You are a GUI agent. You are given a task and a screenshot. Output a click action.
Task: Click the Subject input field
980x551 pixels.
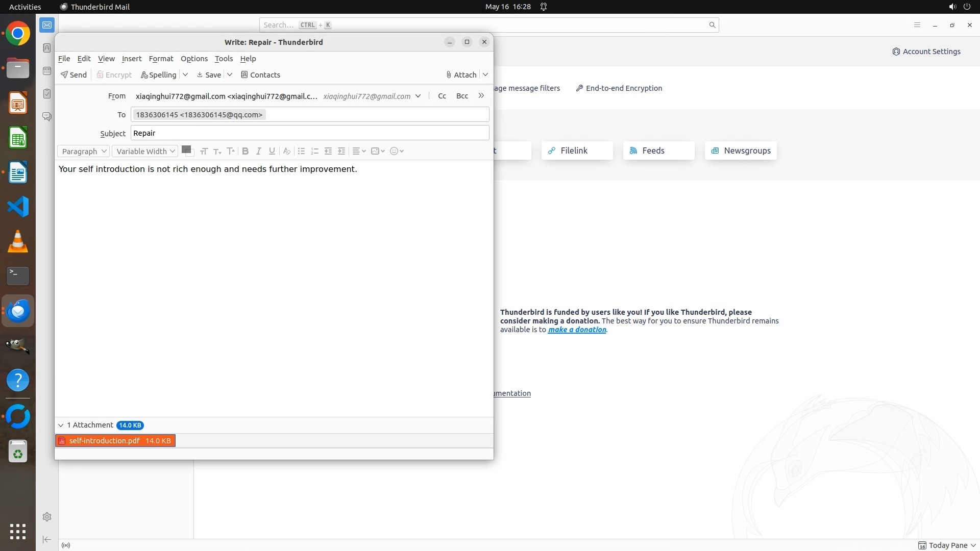coord(309,133)
